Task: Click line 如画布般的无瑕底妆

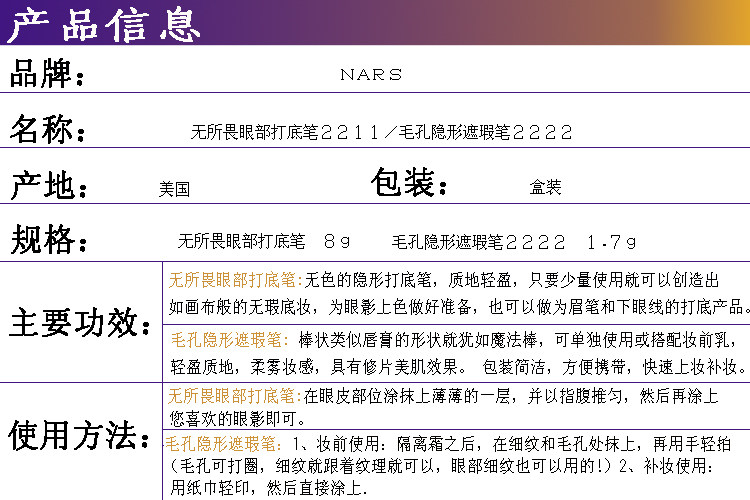Action: [459, 307]
